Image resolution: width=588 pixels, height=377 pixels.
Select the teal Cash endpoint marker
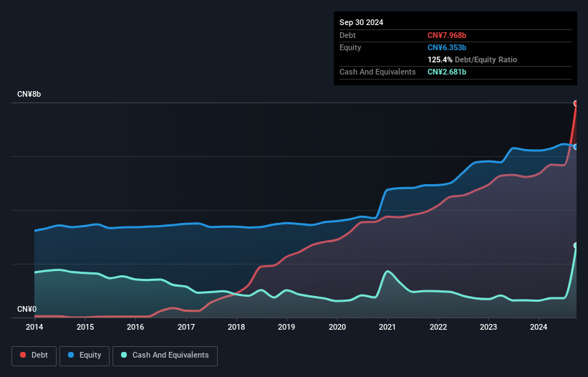point(576,245)
